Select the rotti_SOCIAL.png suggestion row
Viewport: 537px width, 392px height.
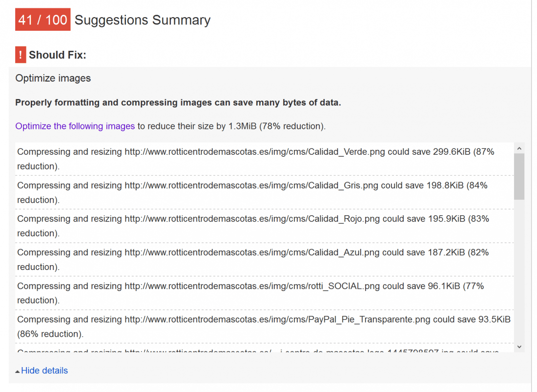pyautogui.click(x=265, y=293)
